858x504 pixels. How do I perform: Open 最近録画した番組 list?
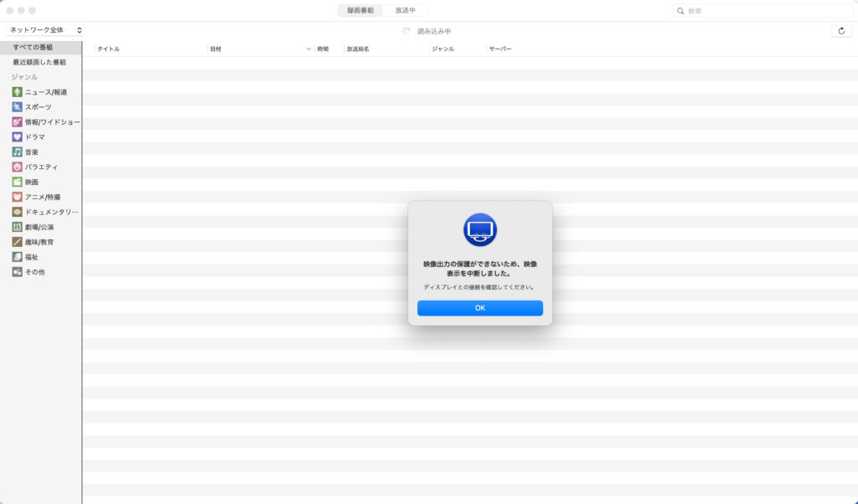[39, 63]
